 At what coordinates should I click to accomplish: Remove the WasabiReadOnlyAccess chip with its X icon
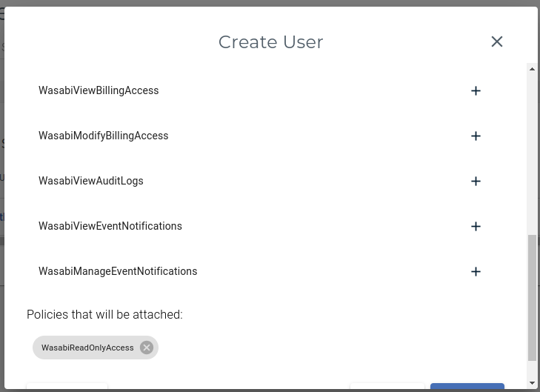[x=147, y=348]
